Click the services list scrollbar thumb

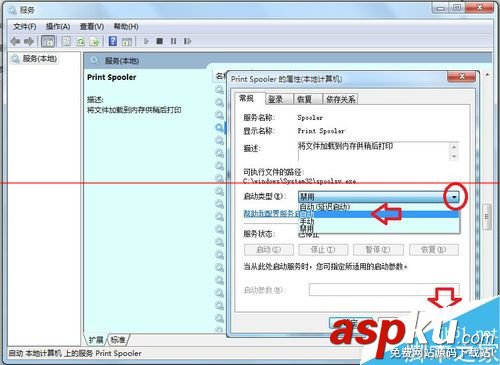tap(487, 217)
